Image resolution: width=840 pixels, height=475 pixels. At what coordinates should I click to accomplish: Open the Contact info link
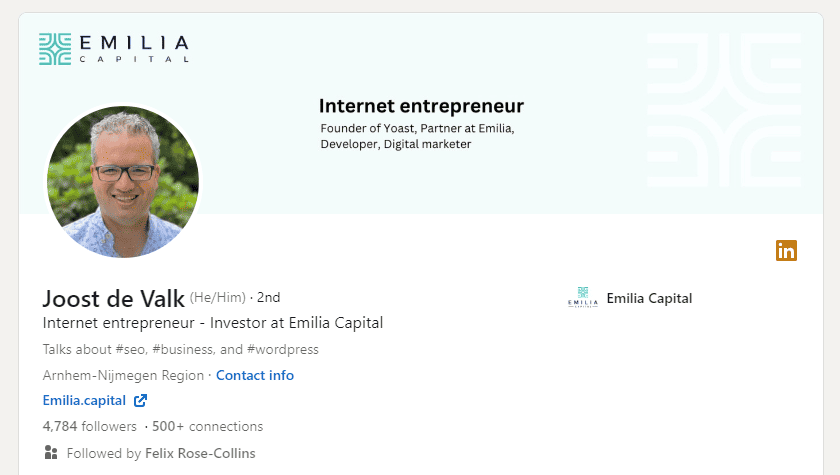[255, 375]
